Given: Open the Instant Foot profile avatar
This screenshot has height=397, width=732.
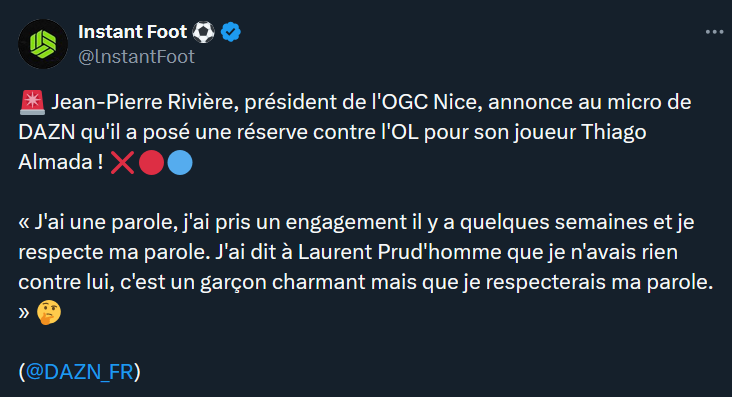Looking at the screenshot, I should [43, 44].
